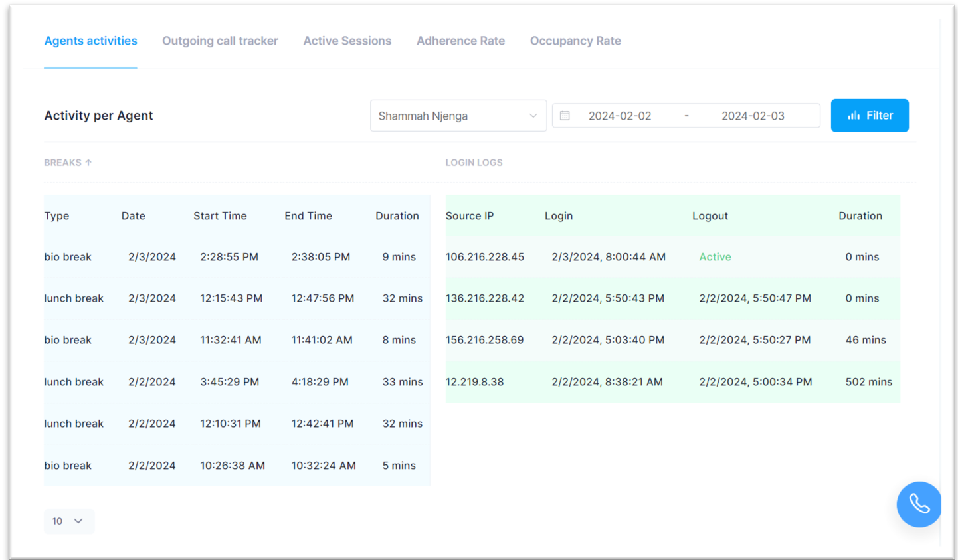Open the Active Sessions tab
Screen dimensions: 958x560
pyautogui.click(x=347, y=41)
